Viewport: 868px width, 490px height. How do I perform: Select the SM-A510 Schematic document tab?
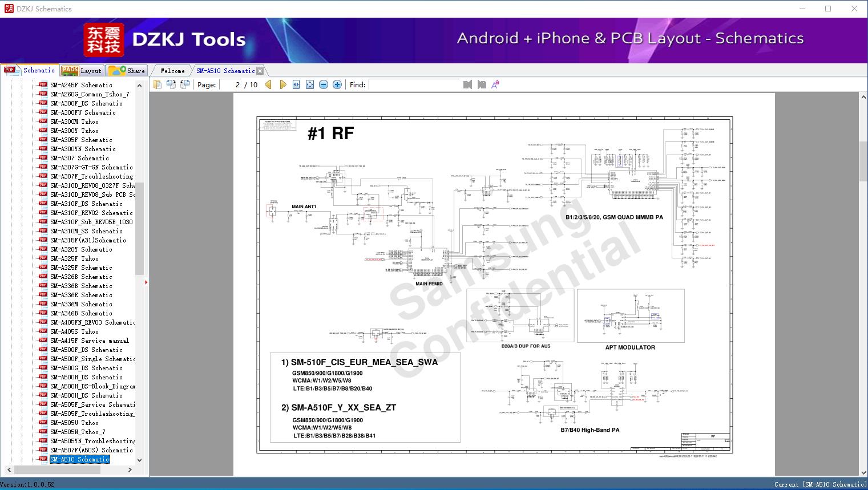(225, 71)
